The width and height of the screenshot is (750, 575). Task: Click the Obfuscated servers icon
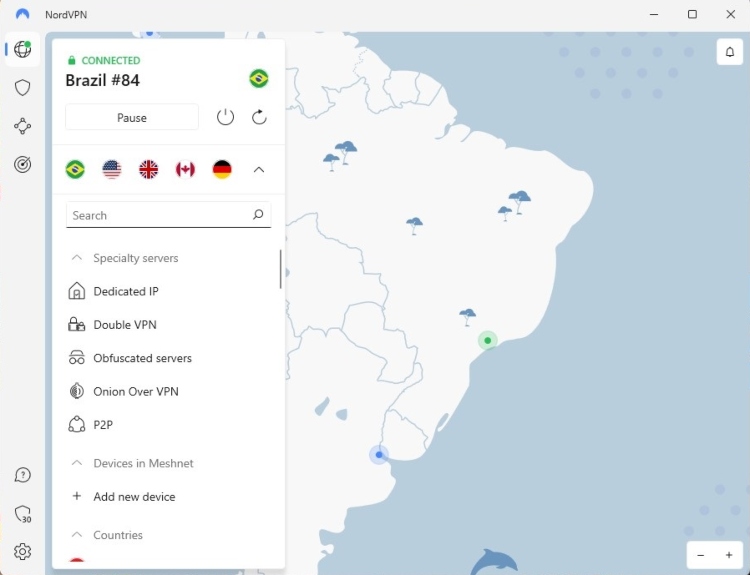click(x=77, y=358)
